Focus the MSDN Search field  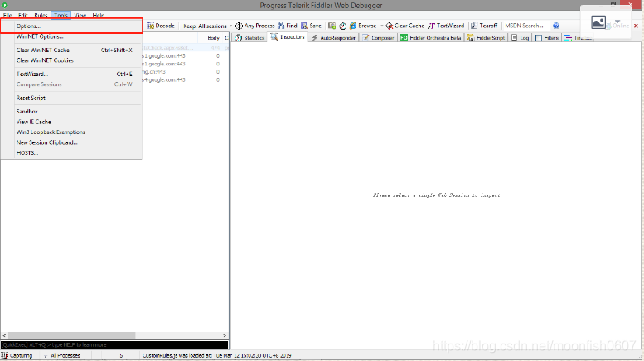coord(526,26)
